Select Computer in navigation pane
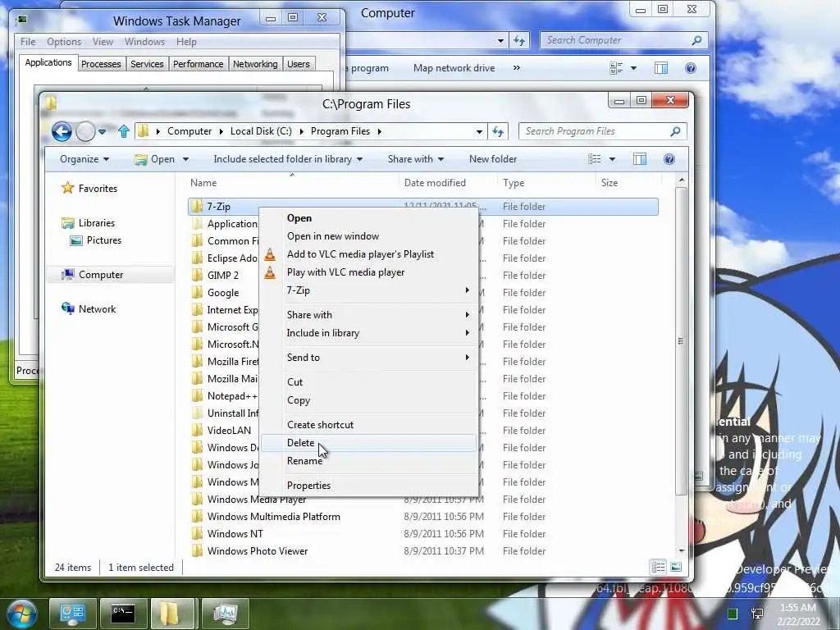 coord(101,275)
